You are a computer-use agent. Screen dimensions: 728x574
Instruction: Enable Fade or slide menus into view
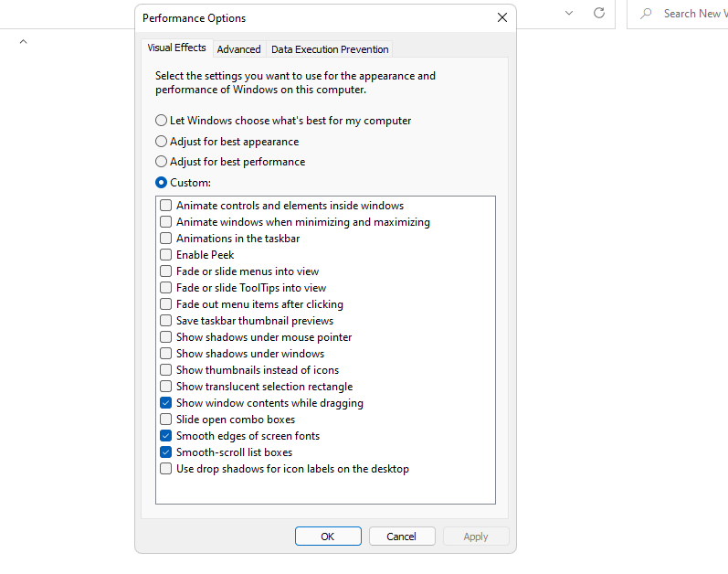click(165, 271)
